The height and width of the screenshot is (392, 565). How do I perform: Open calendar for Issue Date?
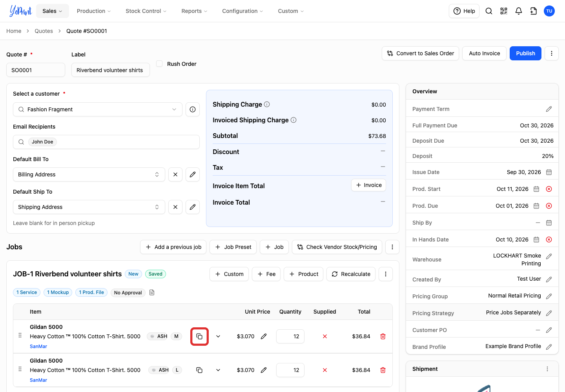tap(549, 172)
